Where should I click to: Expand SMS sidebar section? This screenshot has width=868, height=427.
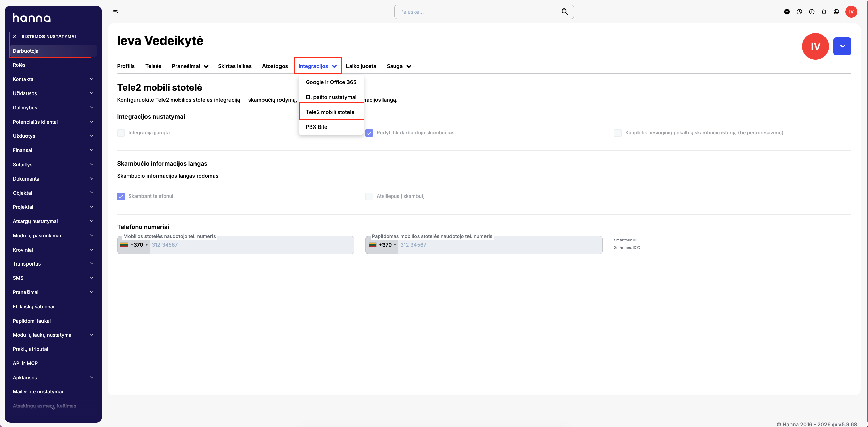[x=53, y=278]
